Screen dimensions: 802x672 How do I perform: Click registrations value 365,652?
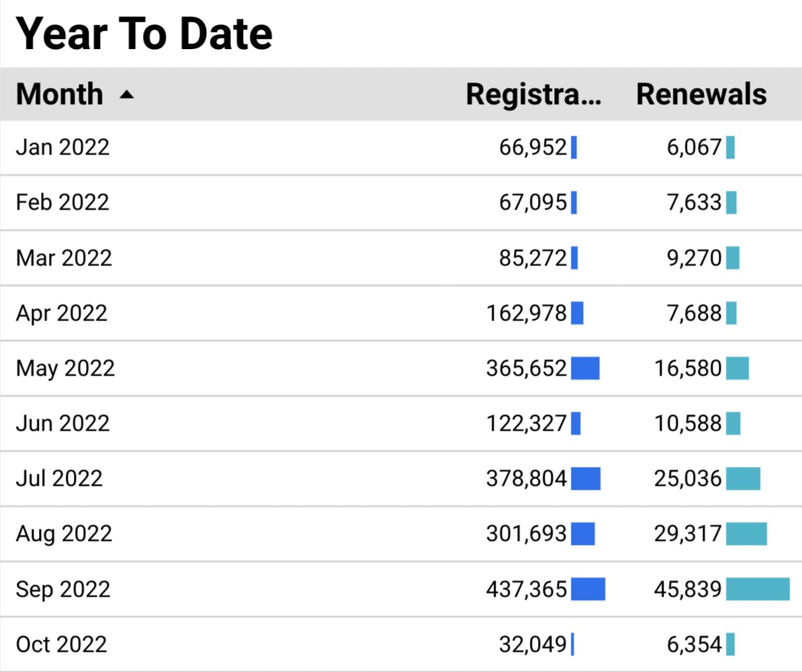(x=527, y=368)
